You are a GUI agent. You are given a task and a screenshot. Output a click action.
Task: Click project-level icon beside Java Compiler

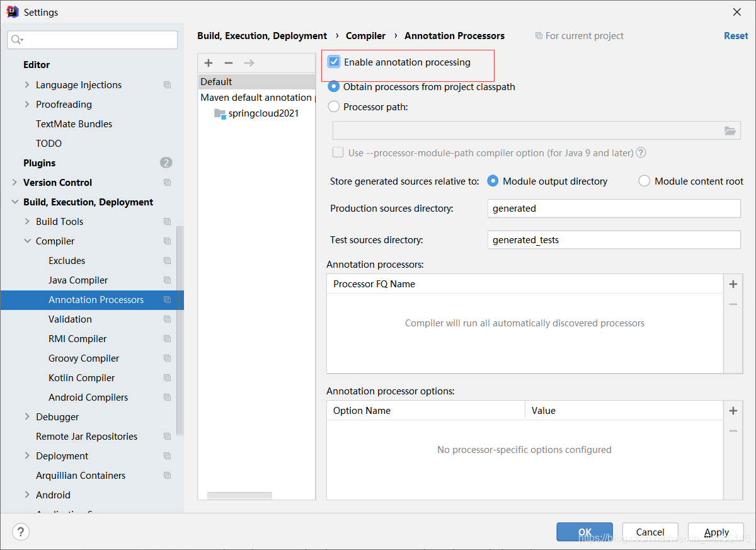pyautogui.click(x=167, y=280)
